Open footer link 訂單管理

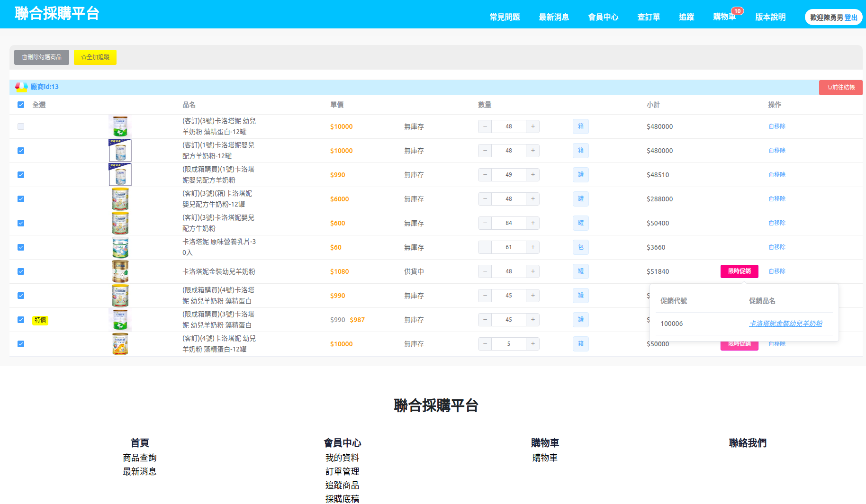pyautogui.click(x=342, y=471)
